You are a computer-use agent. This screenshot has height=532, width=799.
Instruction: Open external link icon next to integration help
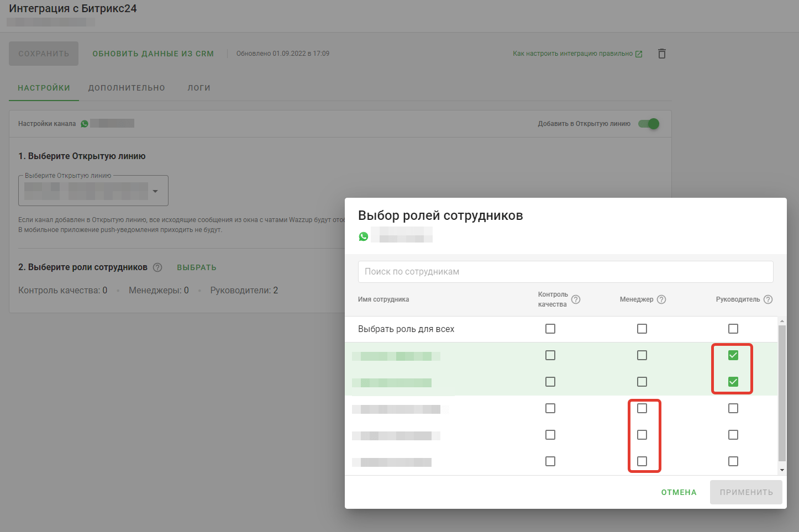click(x=639, y=54)
